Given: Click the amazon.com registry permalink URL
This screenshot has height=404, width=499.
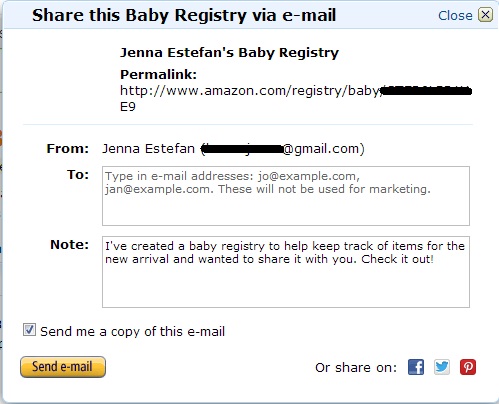Looking at the screenshot, I should [296, 98].
